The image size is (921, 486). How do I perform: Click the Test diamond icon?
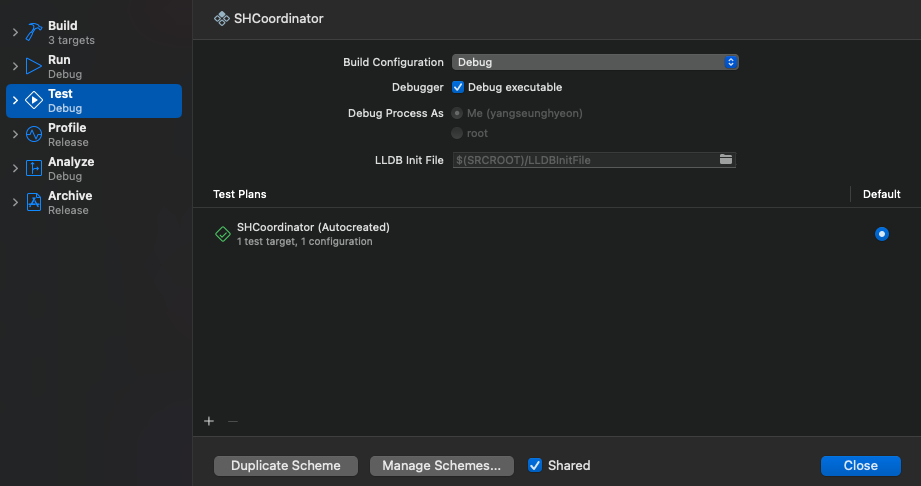pos(33,100)
